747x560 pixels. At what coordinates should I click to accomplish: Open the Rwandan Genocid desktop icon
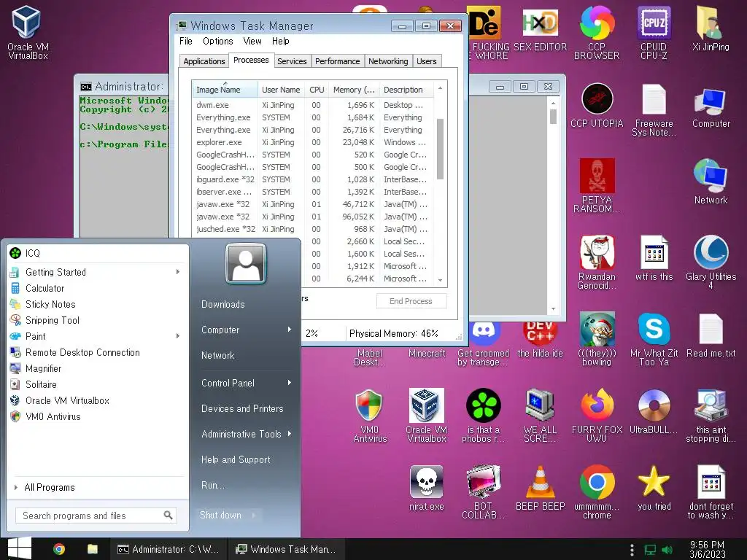[x=597, y=262]
